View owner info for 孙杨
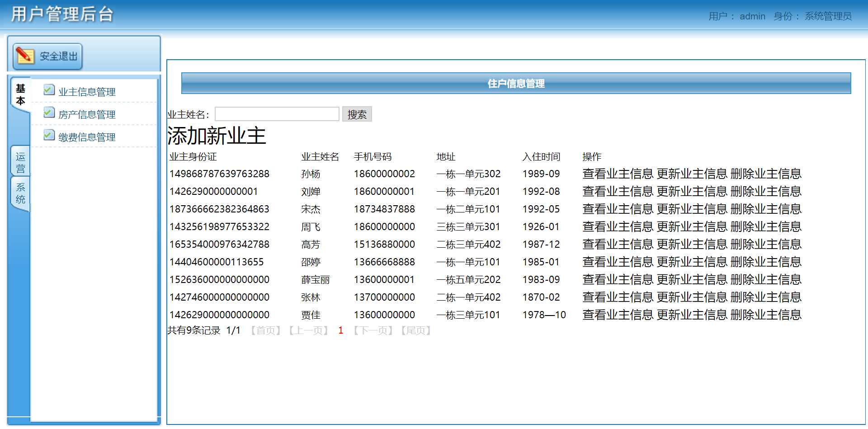 pyautogui.click(x=618, y=174)
